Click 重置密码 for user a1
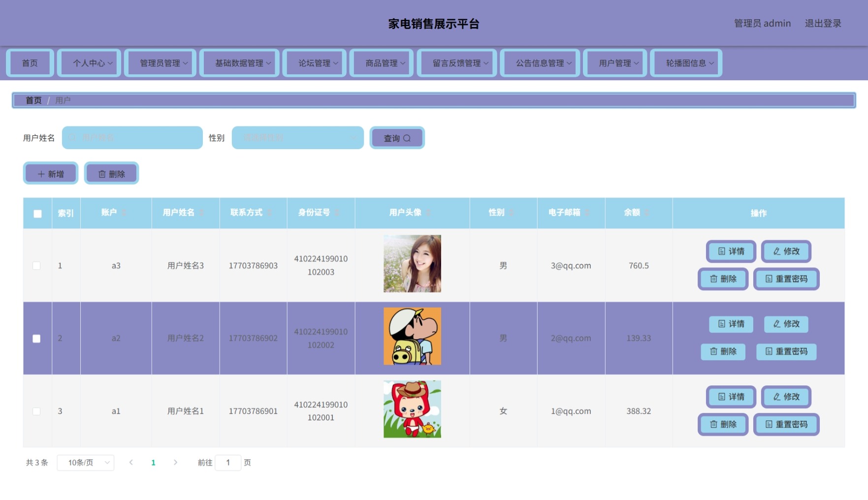The image size is (868, 500). coord(786,424)
